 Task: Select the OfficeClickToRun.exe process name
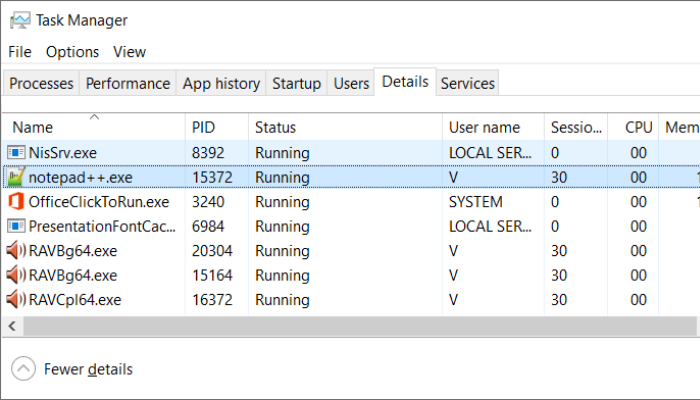(x=99, y=202)
